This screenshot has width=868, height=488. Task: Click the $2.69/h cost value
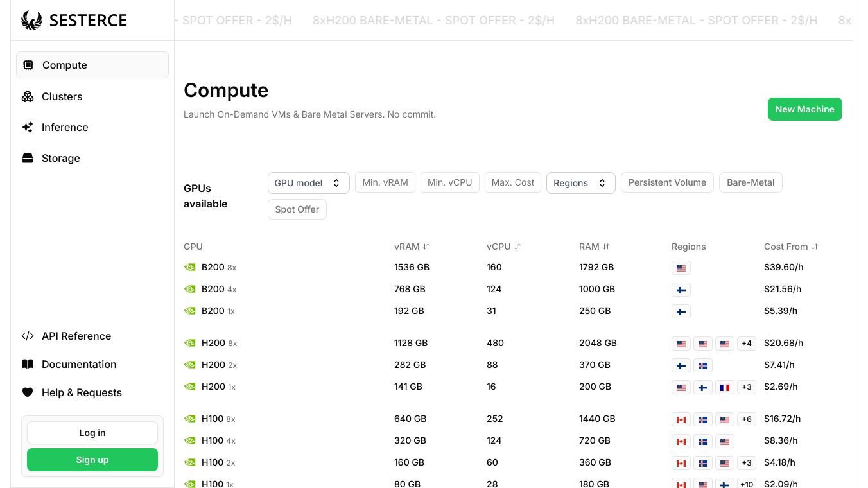[x=781, y=387]
